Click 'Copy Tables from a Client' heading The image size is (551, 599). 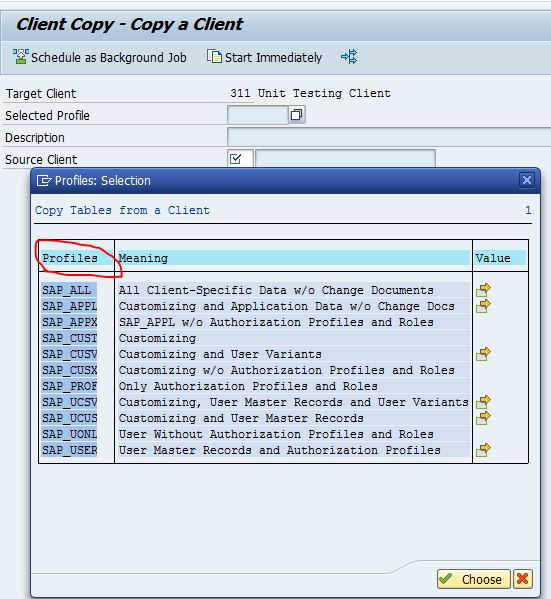tap(122, 210)
